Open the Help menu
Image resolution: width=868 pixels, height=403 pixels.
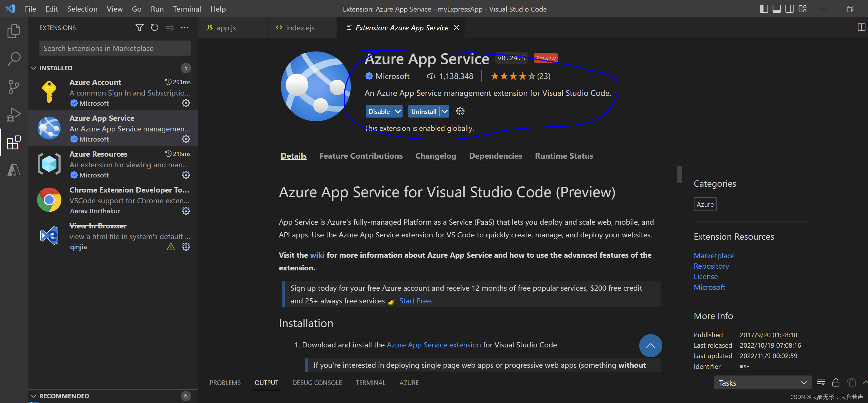pos(218,9)
